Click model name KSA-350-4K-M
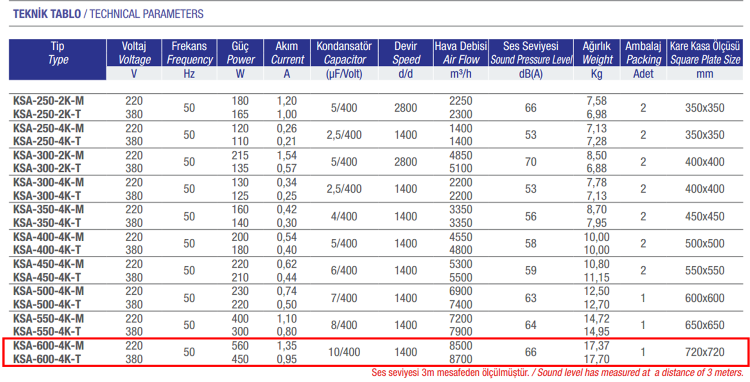The height and width of the screenshot is (382, 750). tap(48, 209)
